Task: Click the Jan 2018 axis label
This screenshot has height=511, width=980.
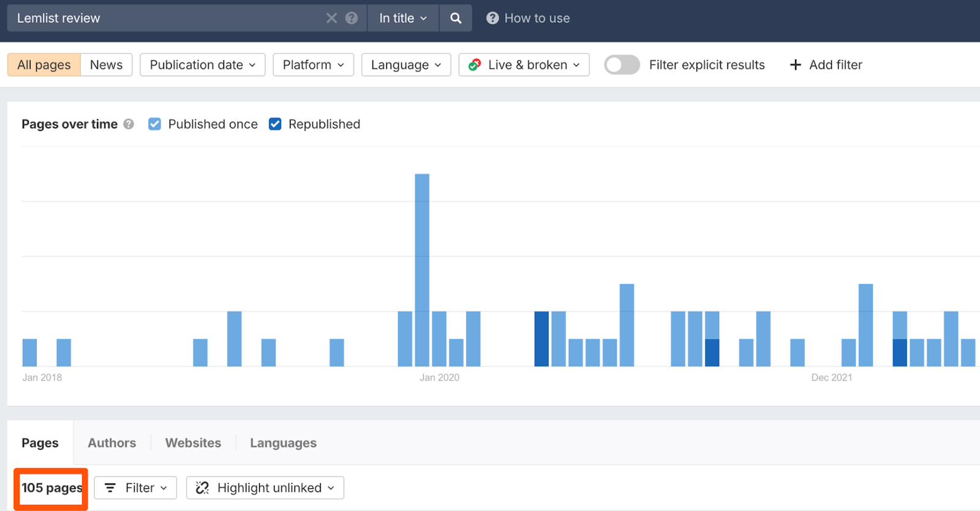Action: (x=42, y=378)
